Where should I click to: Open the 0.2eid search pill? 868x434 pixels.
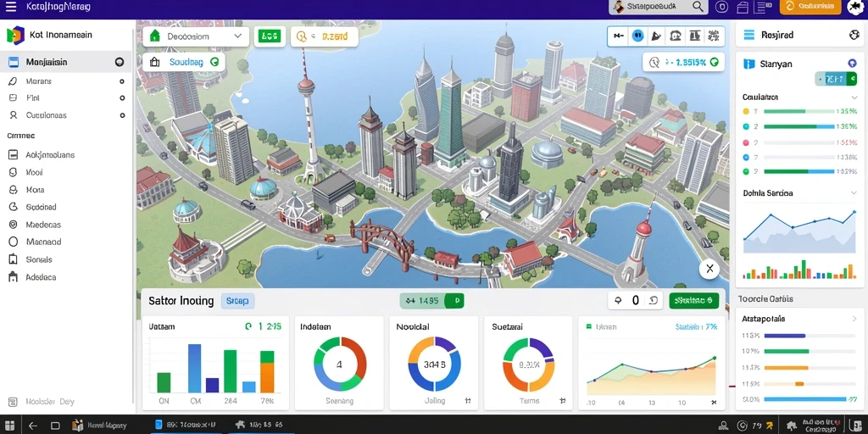[x=325, y=36]
